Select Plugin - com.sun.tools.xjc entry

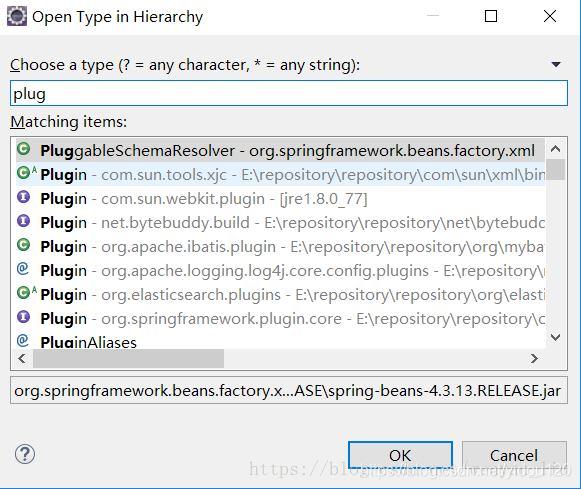pos(280,174)
